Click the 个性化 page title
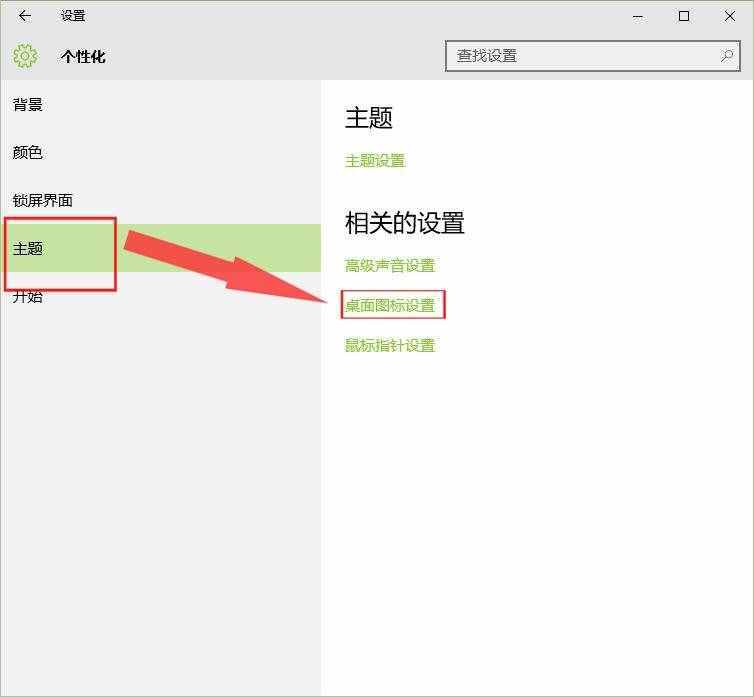Viewport: 754px width, 697px height. click(83, 57)
